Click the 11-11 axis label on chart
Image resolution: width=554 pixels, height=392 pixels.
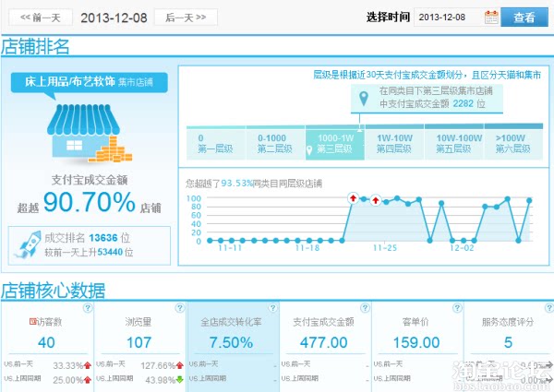[230, 248]
